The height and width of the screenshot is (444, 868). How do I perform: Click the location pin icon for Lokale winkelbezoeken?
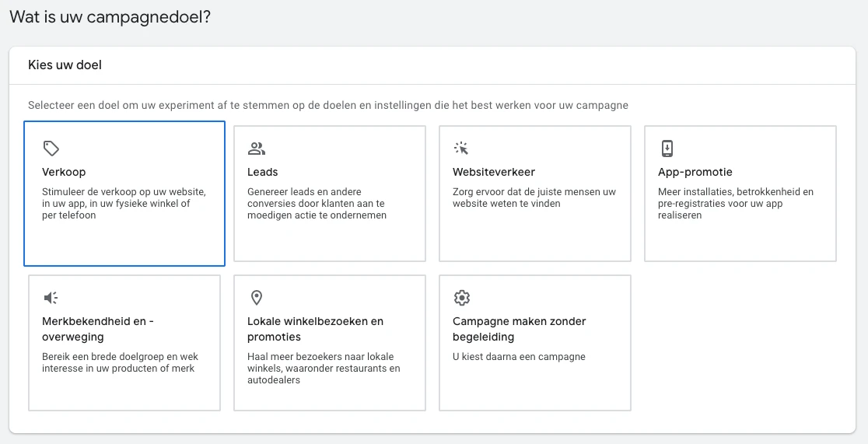(x=257, y=298)
